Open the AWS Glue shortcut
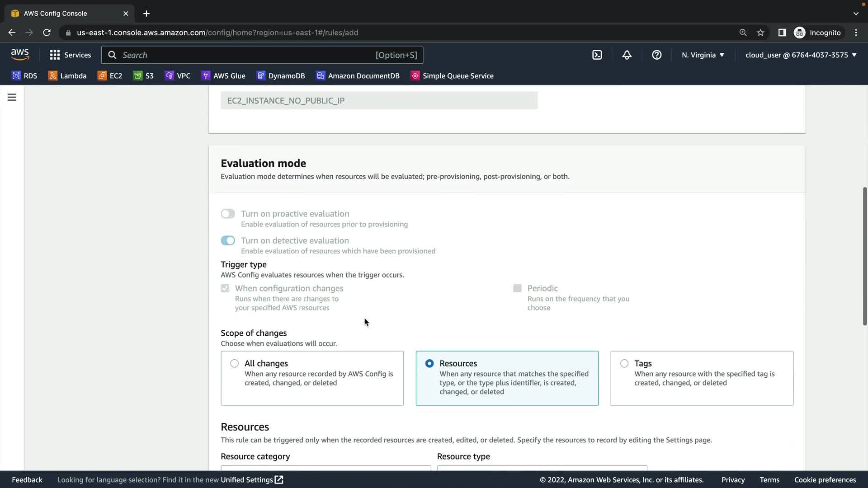The image size is (868, 488). (223, 75)
